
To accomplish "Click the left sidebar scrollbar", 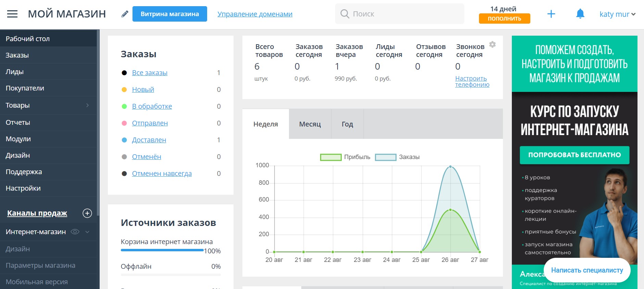I will pyautogui.click(x=98, y=122).
